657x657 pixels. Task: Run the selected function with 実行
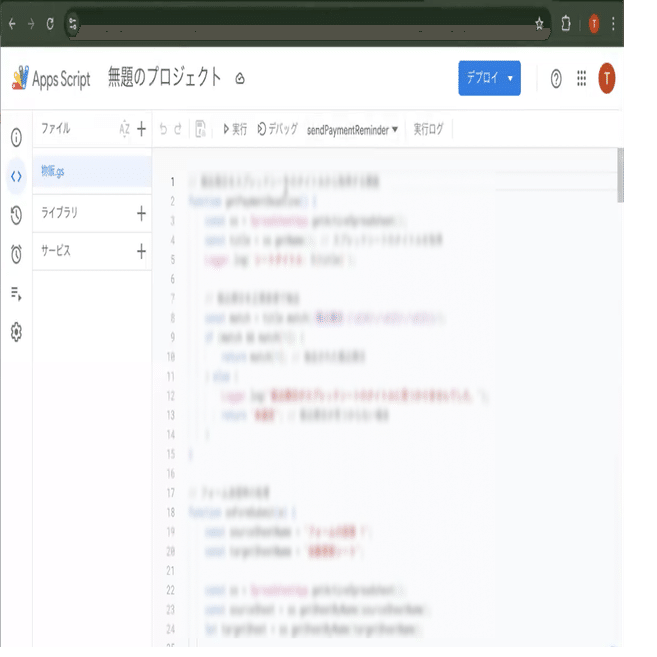(235, 129)
